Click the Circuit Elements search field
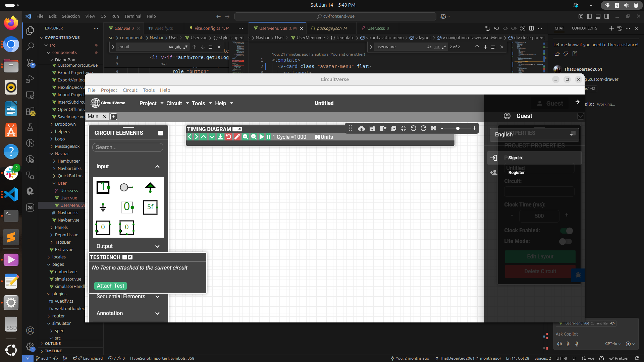Screen dimensions: 644x362 click(127, 147)
